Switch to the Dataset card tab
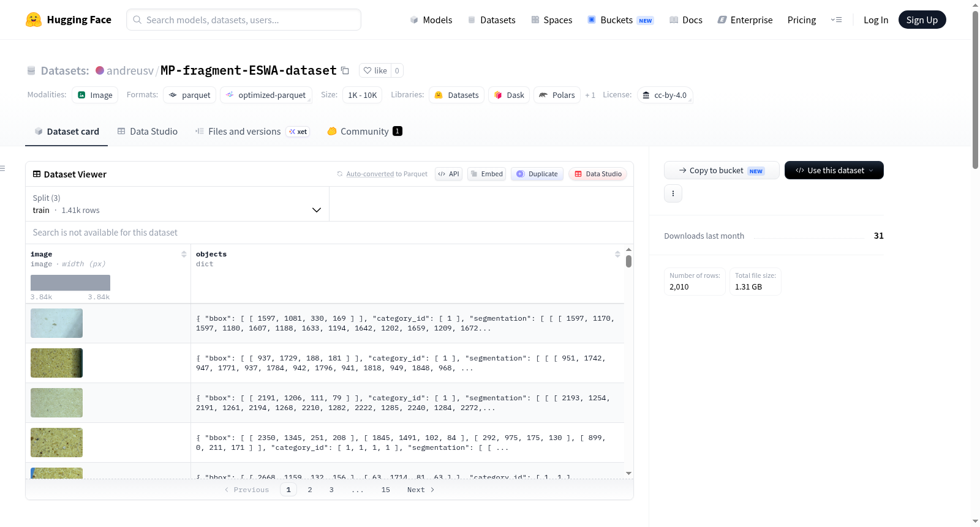 (66, 131)
